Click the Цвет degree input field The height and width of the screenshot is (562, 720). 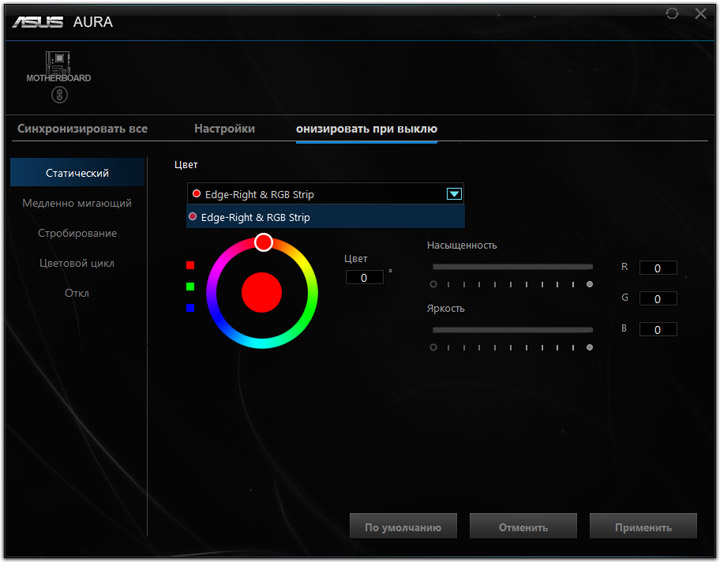pyautogui.click(x=365, y=277)
